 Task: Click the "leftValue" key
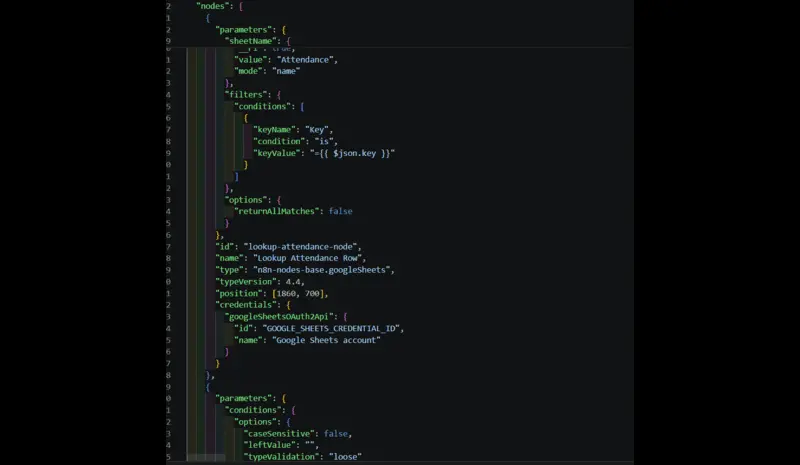coord(269,445)
